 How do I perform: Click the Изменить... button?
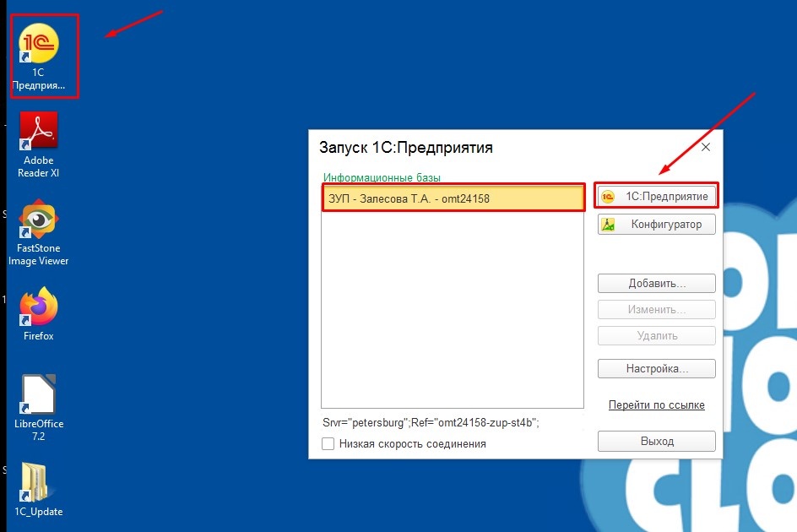656,309
